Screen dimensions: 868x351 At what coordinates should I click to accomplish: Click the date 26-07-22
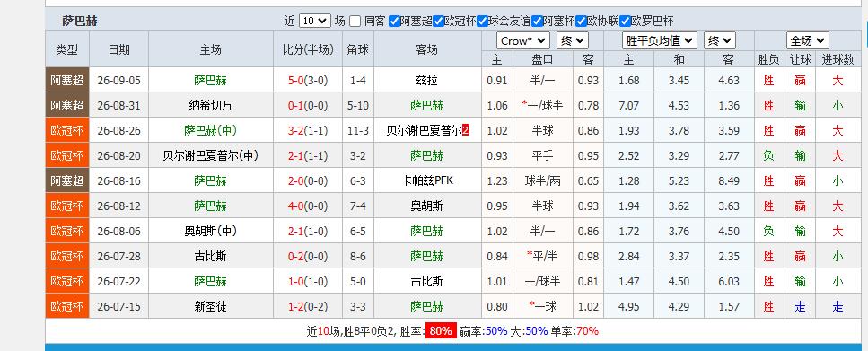click(x=119, y=281)
